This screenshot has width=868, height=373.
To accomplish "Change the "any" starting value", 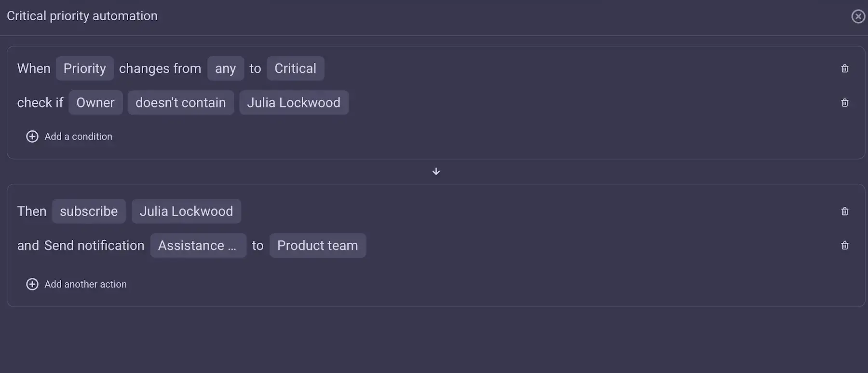I will (x=225, y=68).
